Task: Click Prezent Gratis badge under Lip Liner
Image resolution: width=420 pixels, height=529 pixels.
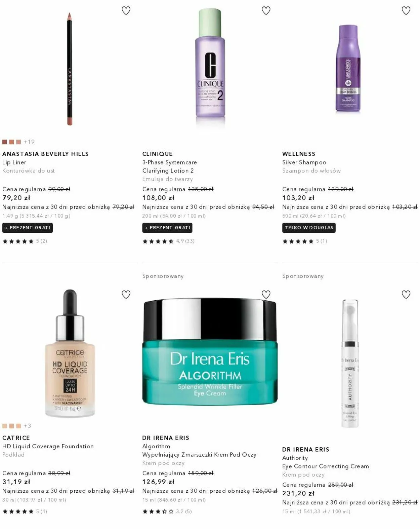Action: click(28, 228)
